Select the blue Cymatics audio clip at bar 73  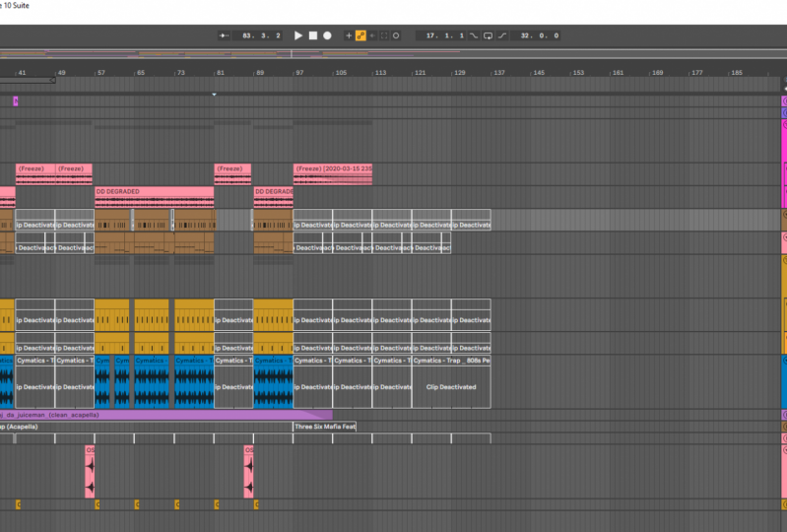(194, 381)
